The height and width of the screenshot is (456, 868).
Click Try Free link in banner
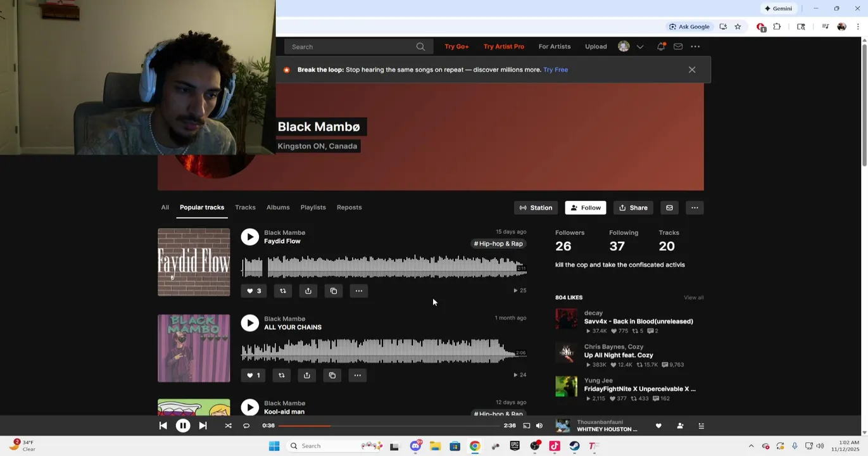pos(555,70)
